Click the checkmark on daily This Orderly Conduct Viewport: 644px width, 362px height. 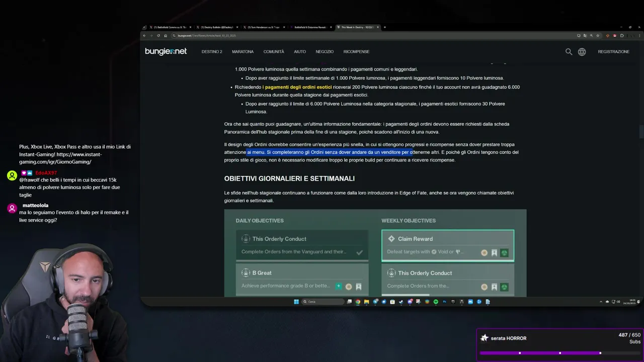[x=359, y=252]
